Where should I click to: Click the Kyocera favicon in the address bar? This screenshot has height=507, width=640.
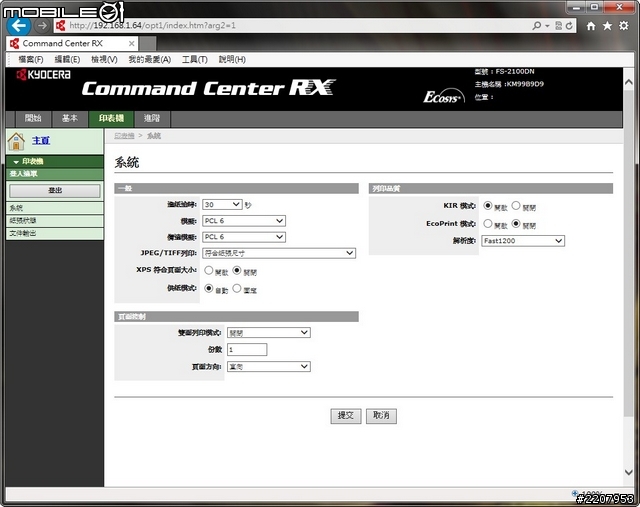pos(60,26)
